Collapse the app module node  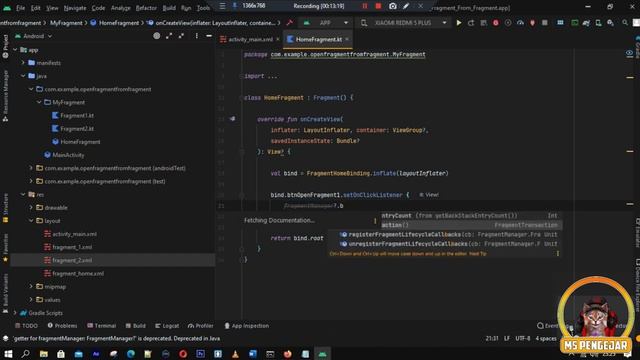pos(16,50)
